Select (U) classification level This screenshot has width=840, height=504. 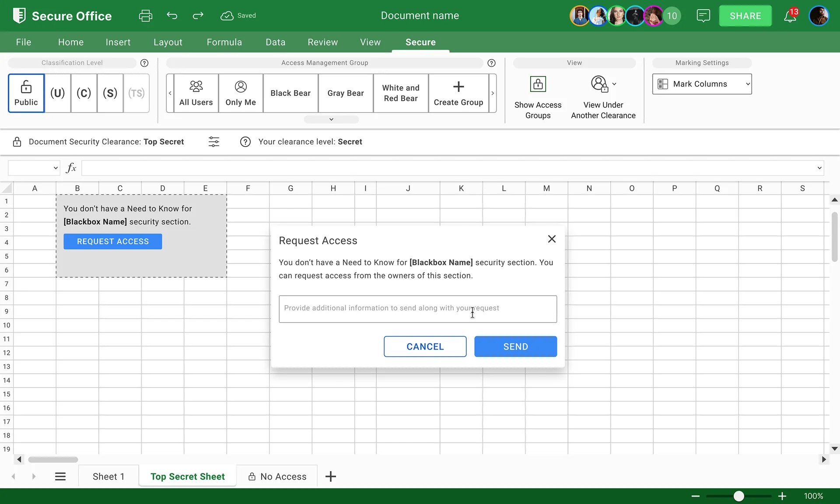click(57, 93)
